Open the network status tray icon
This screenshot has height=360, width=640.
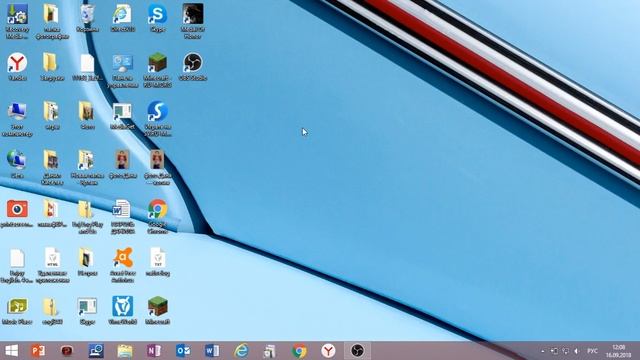pos(565,351)
